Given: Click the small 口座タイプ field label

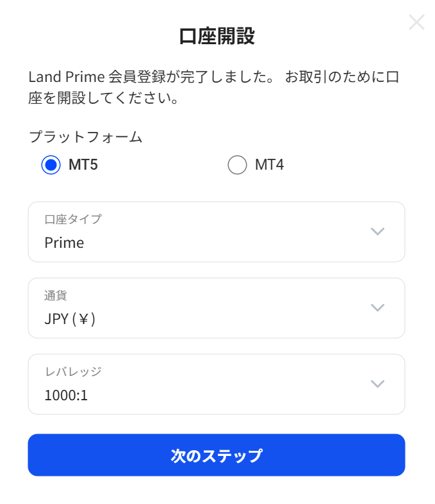Looking at the screenshot, I should [x=72, y=220].
